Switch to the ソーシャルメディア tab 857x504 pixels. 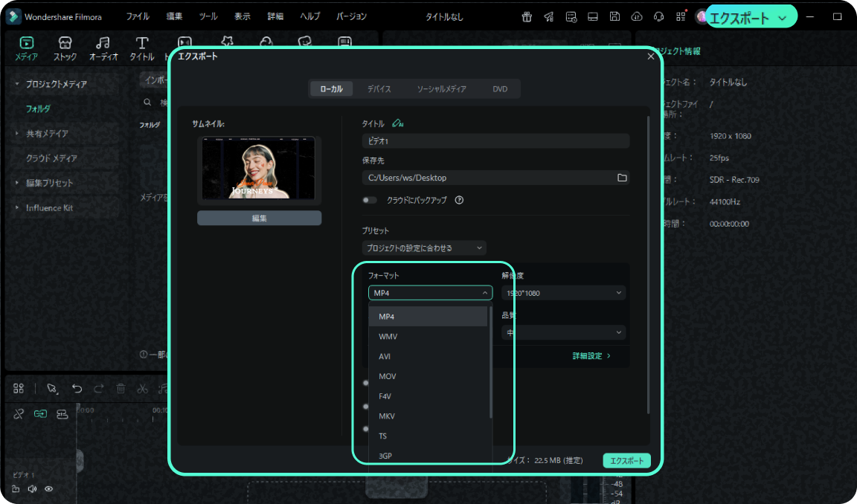tap(441, 88)
